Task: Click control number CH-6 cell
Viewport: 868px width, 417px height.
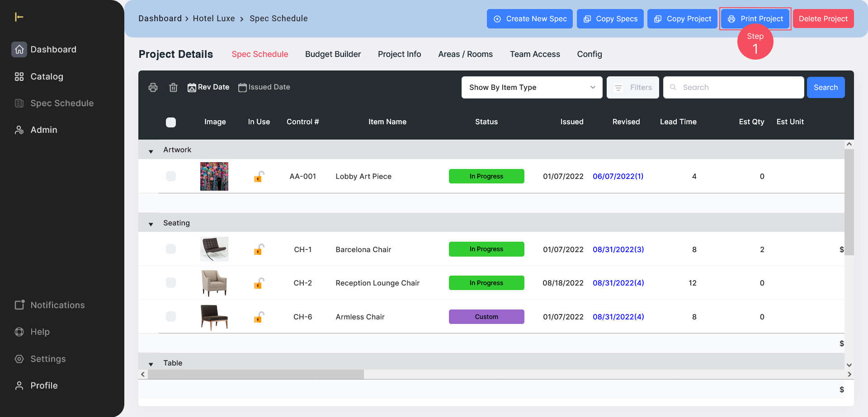Action: 303,317
